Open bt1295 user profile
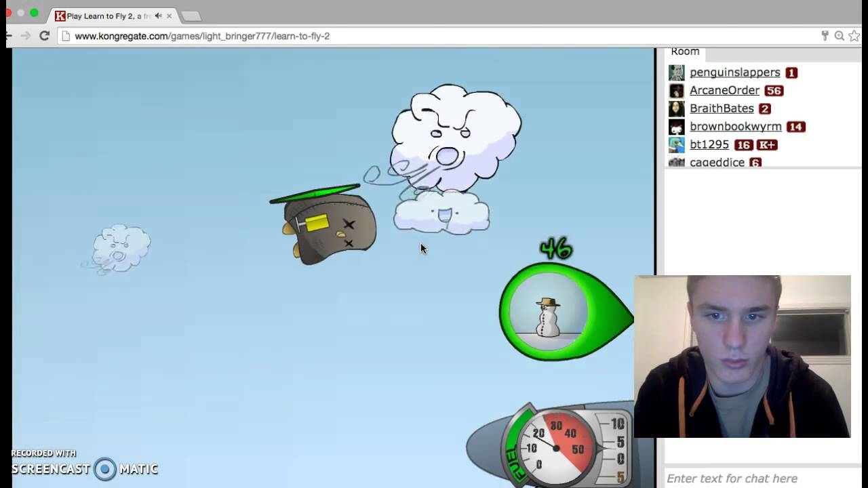Viewport: 868px width, 488px height. [x=709, y=144]
